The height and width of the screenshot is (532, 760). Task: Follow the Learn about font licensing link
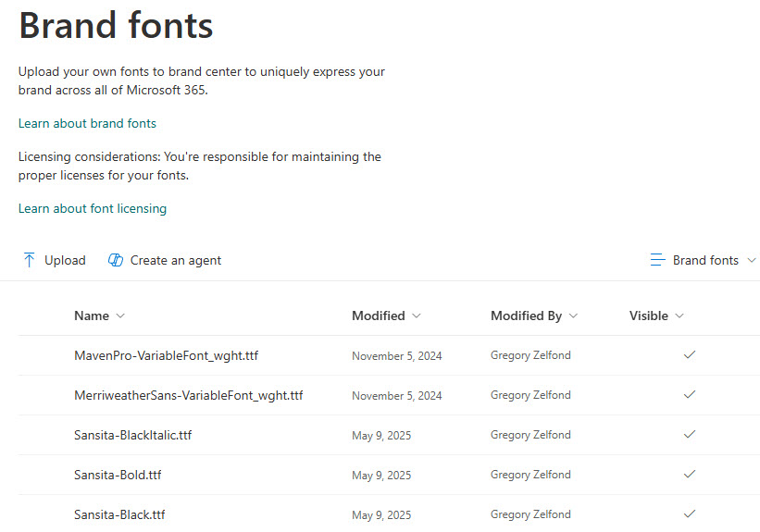click(x=93, y=208)
